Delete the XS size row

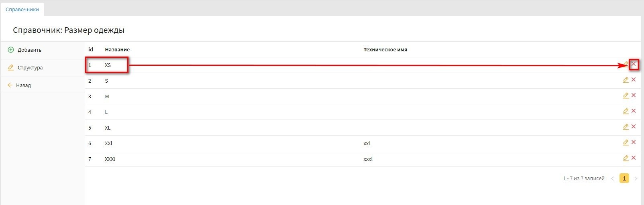[634, 64]
